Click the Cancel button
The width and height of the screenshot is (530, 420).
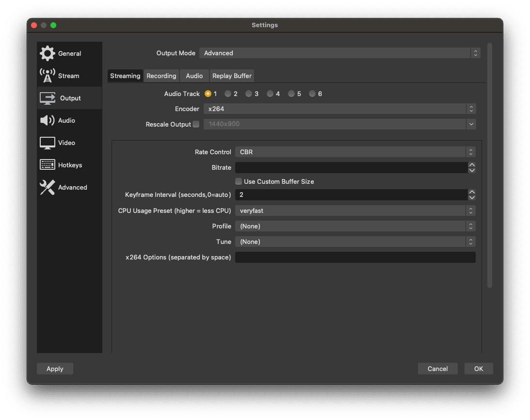click(438, 369)
